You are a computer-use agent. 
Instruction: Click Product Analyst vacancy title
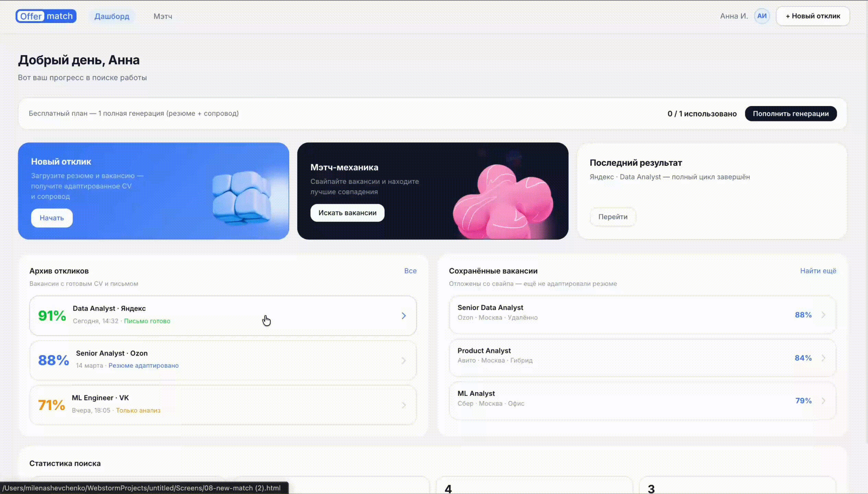484,351
